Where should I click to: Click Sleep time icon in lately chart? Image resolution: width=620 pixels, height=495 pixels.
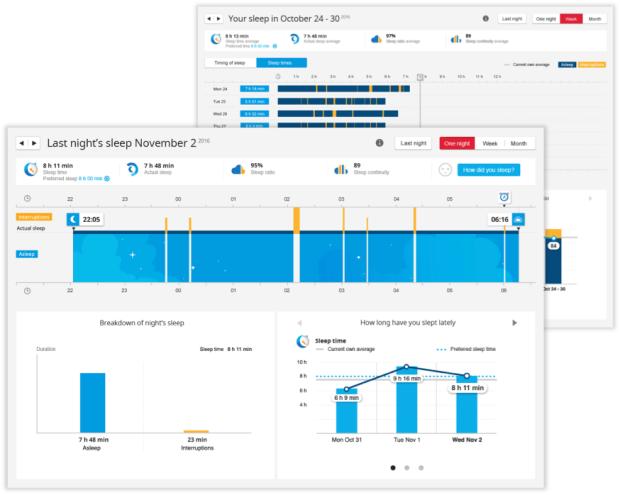[x=303, y=341]
